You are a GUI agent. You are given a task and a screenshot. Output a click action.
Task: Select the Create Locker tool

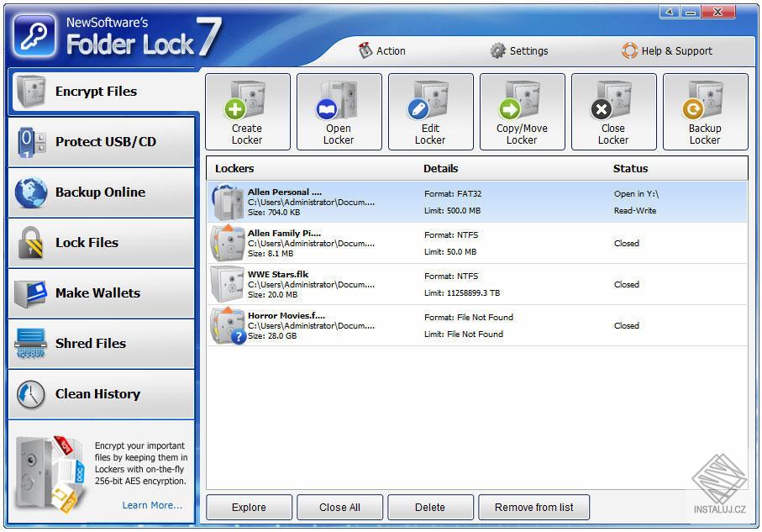pyautogui.click(x=246, y=112)
